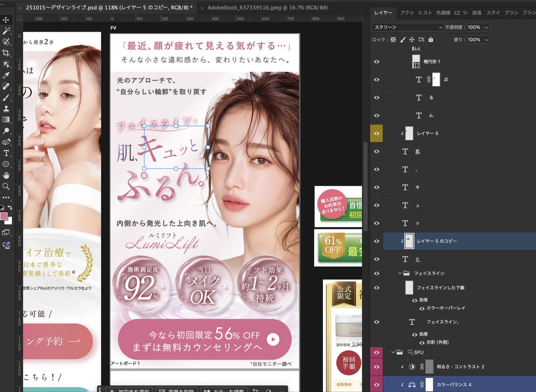Hide the レイヤー 5 layer
536x392 pixels.
click(377, 133)
